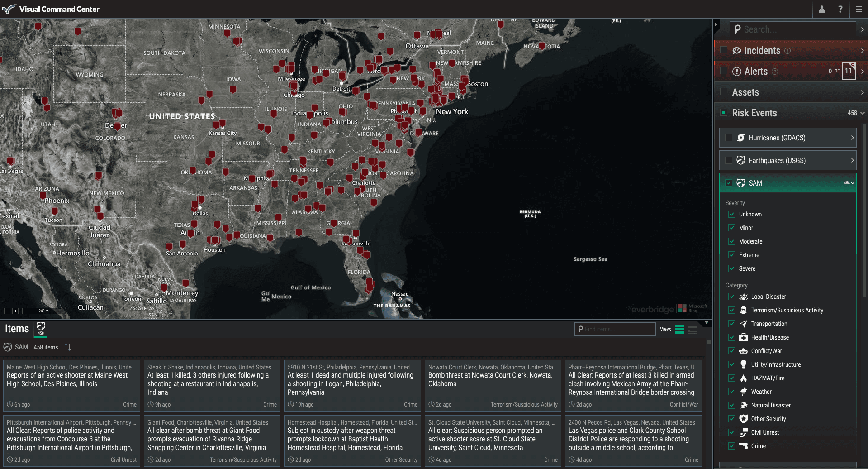Open the Homestead Hospital weapon threat card
The image size is (868, 469).
352,441
